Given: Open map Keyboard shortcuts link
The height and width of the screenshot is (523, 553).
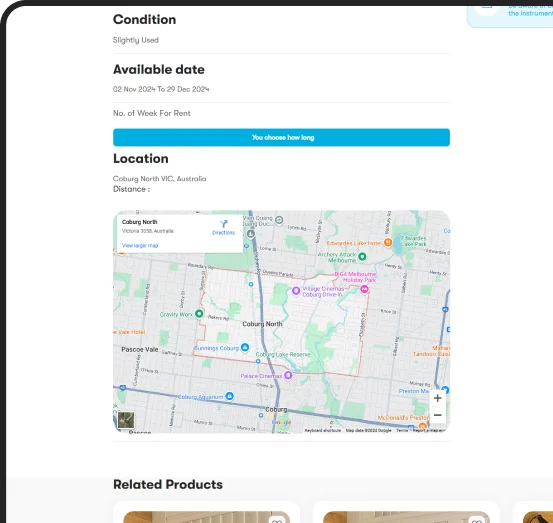Looking at the screenshot, I should coord(323,430).
